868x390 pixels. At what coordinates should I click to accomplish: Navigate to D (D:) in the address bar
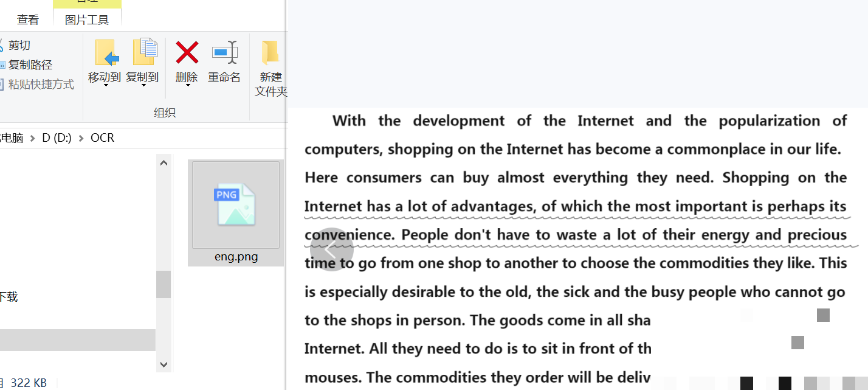click(x=57, y=138)
